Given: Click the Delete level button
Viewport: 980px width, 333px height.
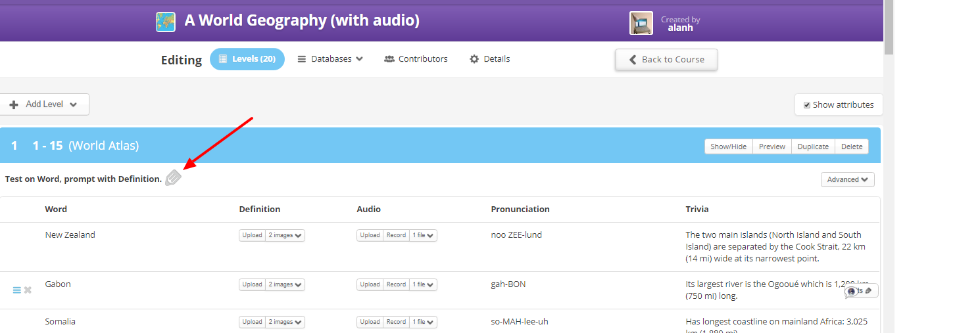Looking at the screenshot, I should (x=852, y=146).
